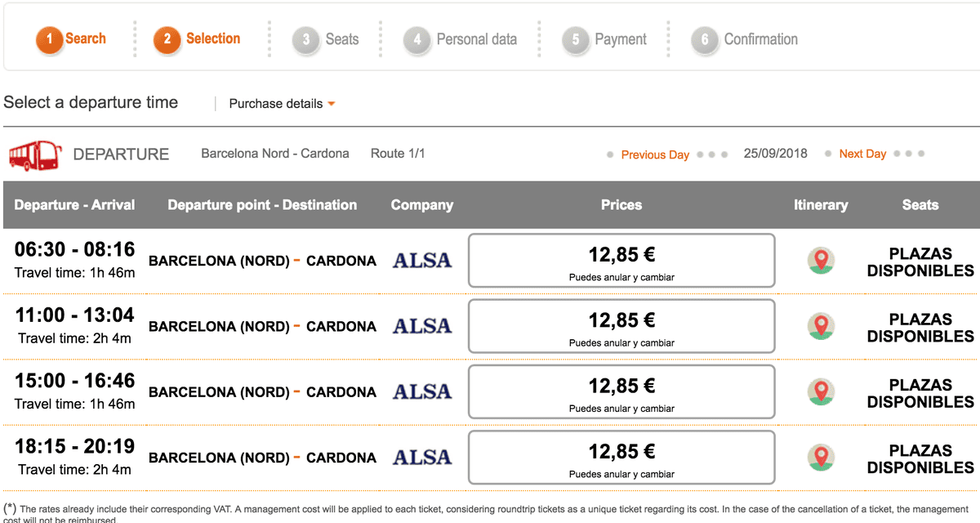Open itinerary map pin for 15:00 departure
Viewport: 980px width, 523px height.
[x=821, y=391]
